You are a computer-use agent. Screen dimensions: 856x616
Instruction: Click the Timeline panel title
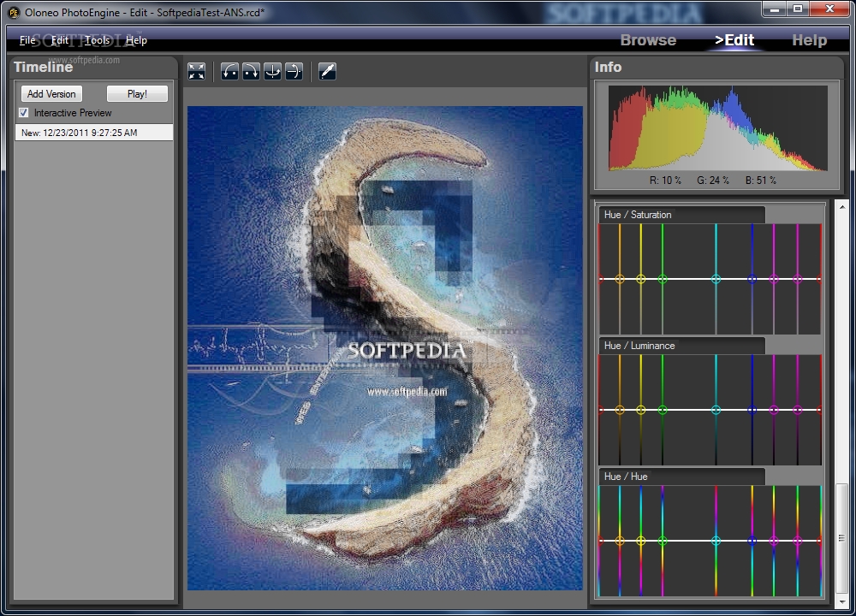pyautogui.click(x=43, y=67)
